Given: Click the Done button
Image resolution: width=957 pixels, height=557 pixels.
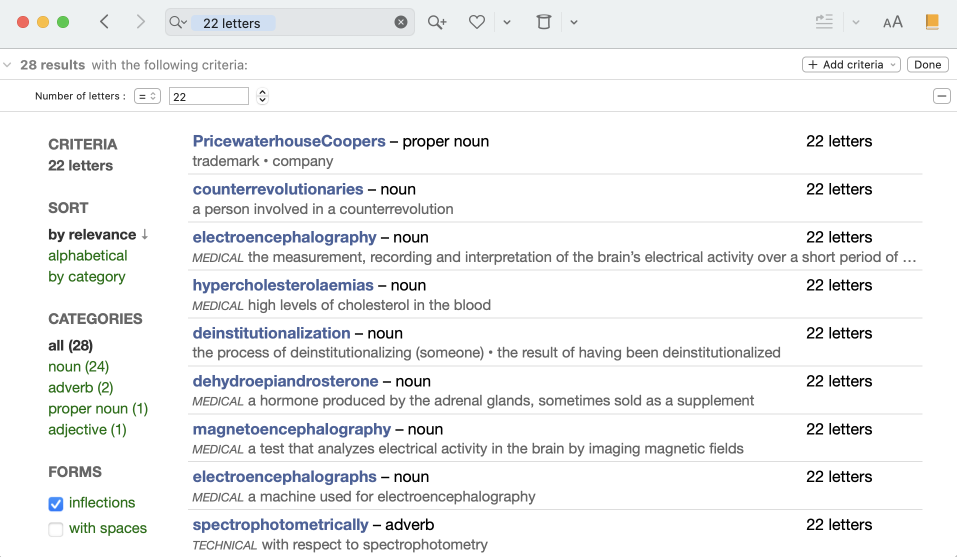Looking at the screenshot, I should (x=927, y=65).
